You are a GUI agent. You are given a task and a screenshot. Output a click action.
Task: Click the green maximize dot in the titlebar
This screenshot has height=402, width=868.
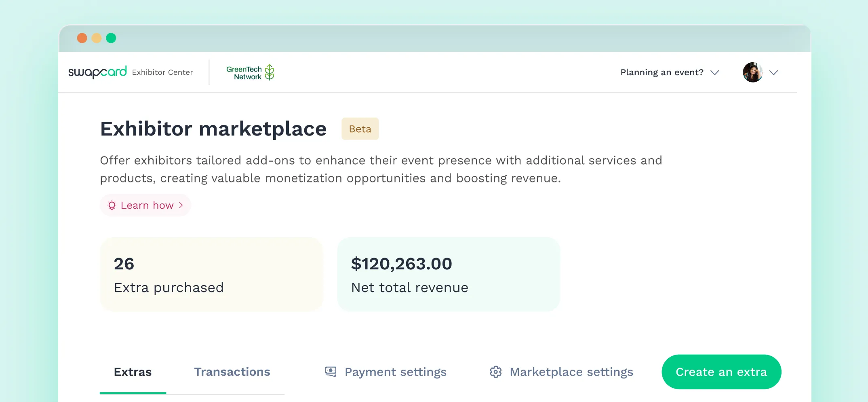tap(111, 38)
